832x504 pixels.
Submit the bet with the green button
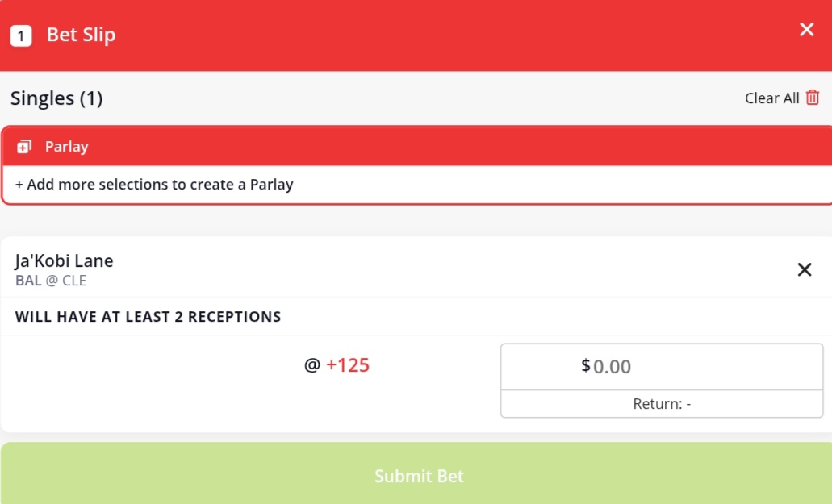click(x=419, y=474)
